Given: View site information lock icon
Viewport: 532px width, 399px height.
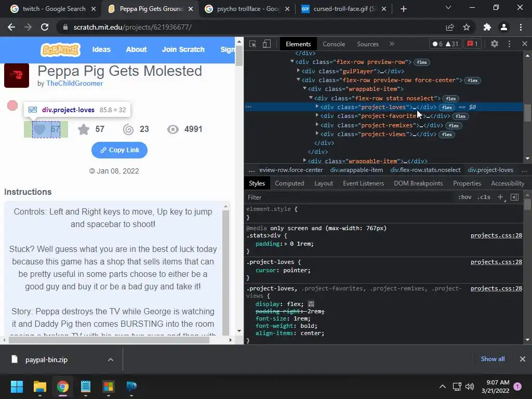Looking at the screenshot, I should point(65,27).
